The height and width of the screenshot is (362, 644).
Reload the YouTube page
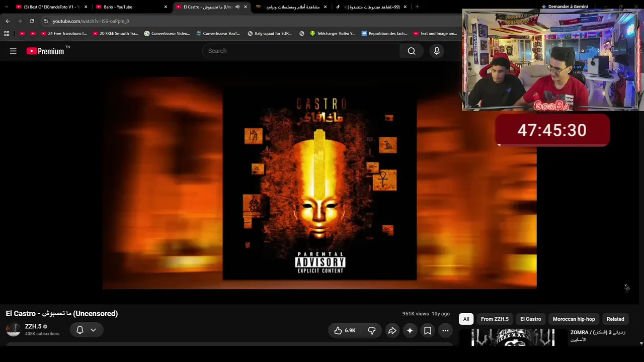pyautogui.click(x=32, y=21)
